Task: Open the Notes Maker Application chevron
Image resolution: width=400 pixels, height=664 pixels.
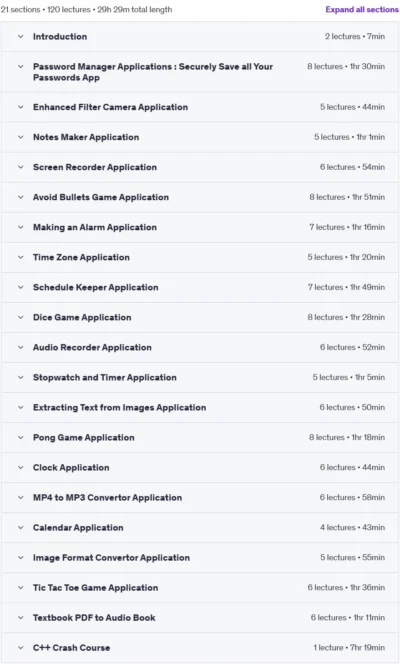Action: pyautogui.click(x=20, y=137)
